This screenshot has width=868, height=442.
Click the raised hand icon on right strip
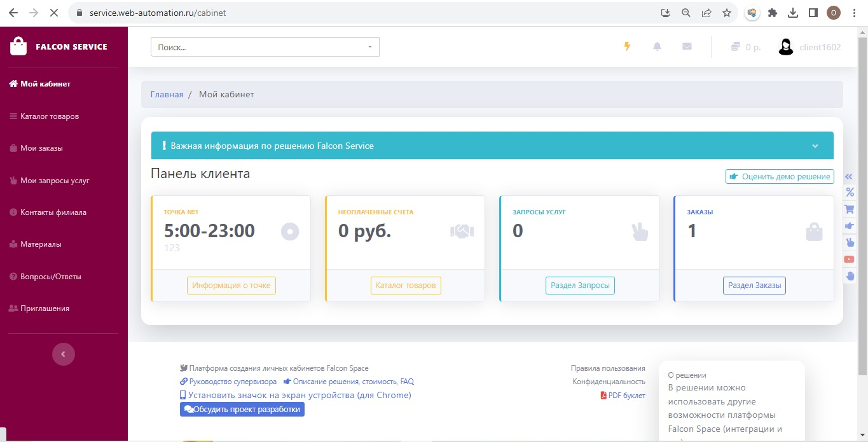(x=850, y=276)
